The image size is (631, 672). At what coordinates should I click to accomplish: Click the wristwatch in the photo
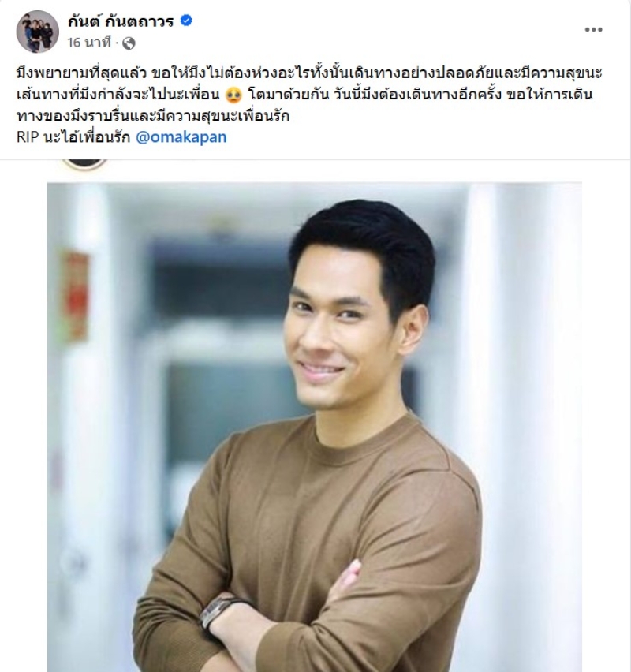tap(218, 611)
